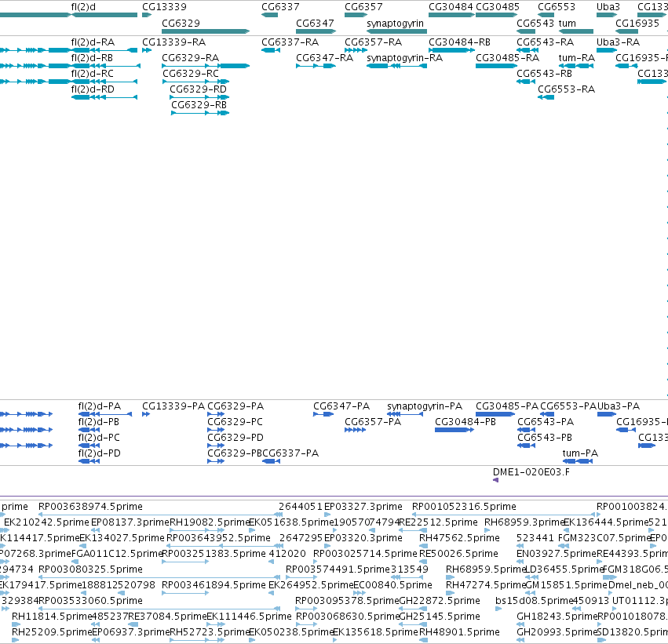Open protein label CG6543-PB
The image size is (668, 644).
pyautogui.click(x=545, y=438)
